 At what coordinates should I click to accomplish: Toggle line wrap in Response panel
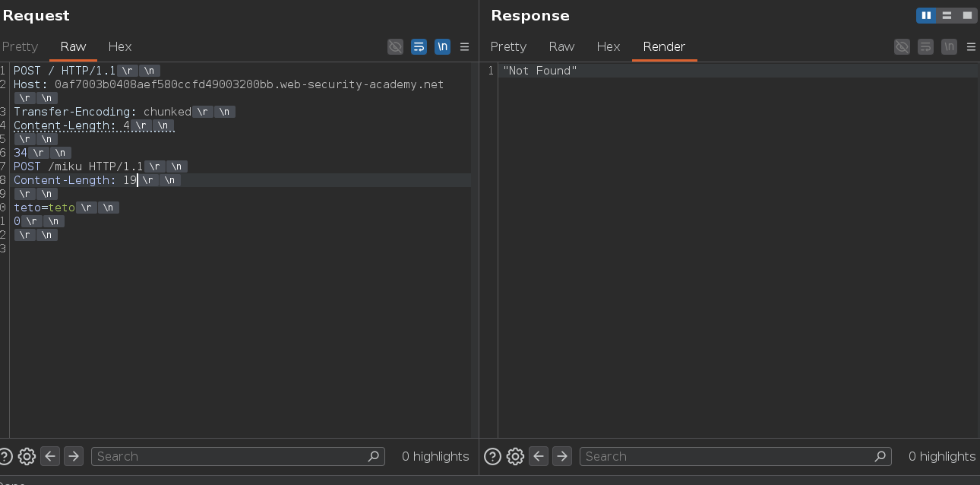(925, 46)
